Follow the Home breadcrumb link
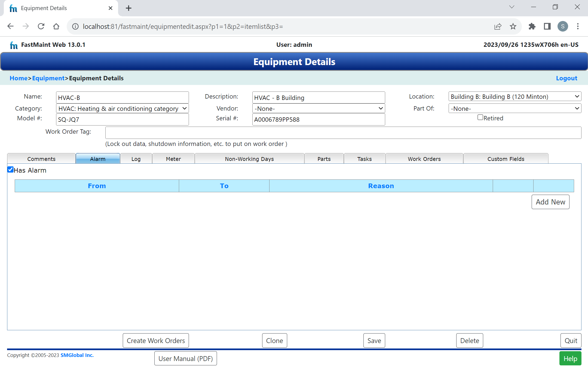The height and width of the screenshot is (373, 588). 19,78
